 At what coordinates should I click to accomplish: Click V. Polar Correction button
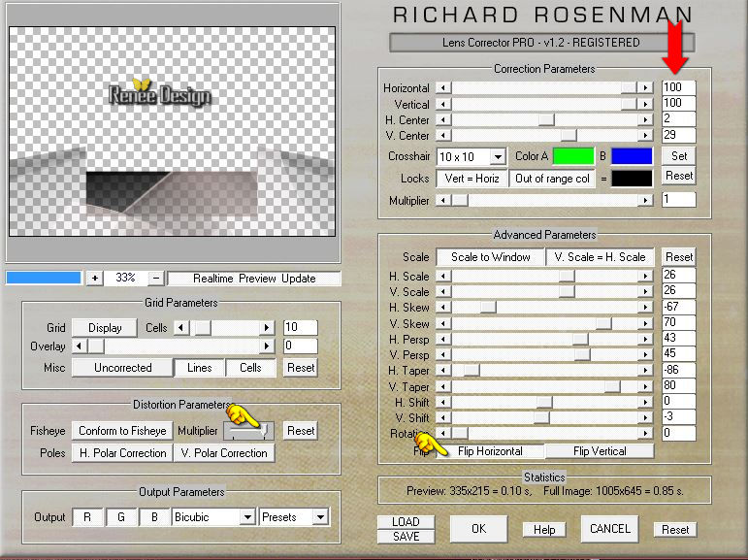coord(224,453)
